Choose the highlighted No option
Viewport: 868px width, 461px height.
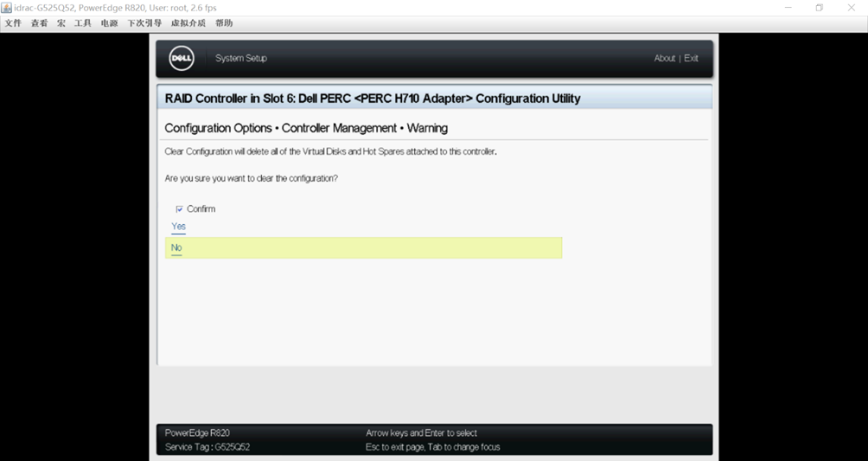point(363,247)
